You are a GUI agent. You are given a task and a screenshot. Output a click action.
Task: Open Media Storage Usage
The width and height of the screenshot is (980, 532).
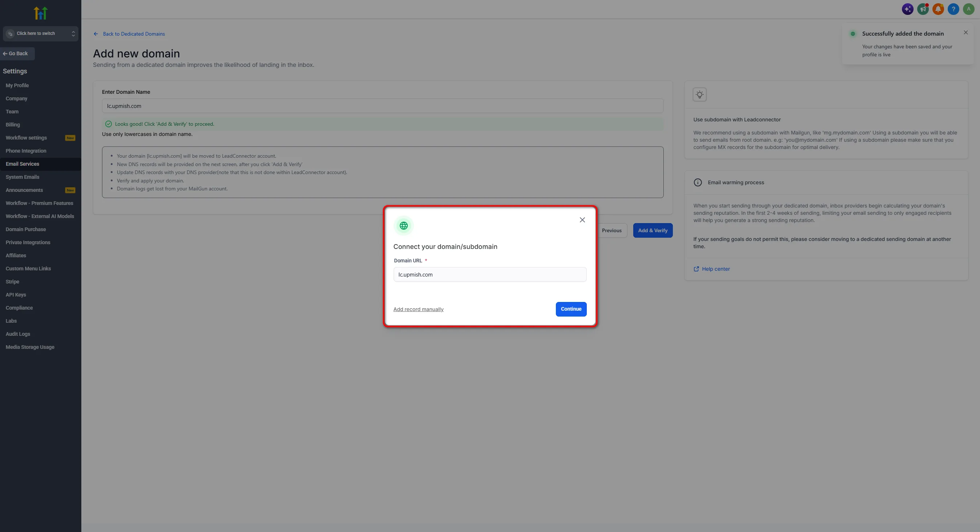point(30,347)
